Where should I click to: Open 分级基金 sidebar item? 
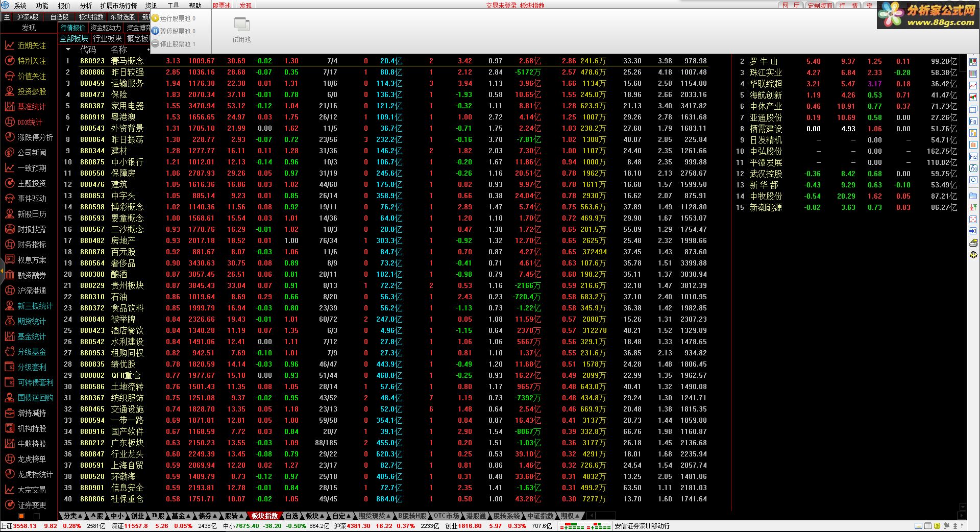click(x=26, y=352)
